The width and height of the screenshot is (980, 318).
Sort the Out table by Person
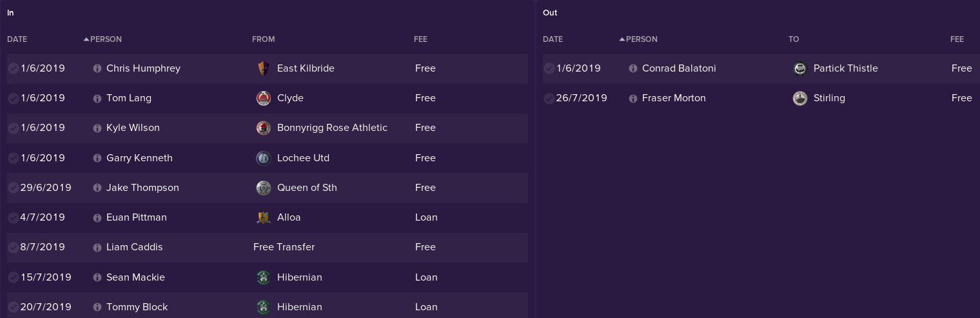pos(642,39)
